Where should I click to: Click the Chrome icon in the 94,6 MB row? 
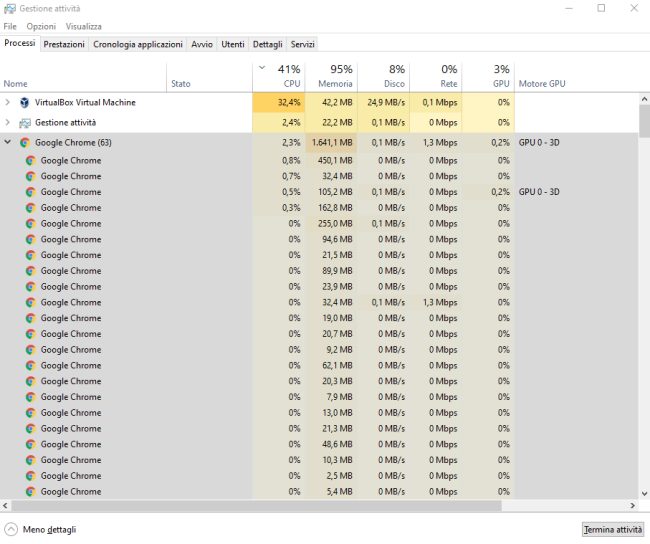pos(31,239)
